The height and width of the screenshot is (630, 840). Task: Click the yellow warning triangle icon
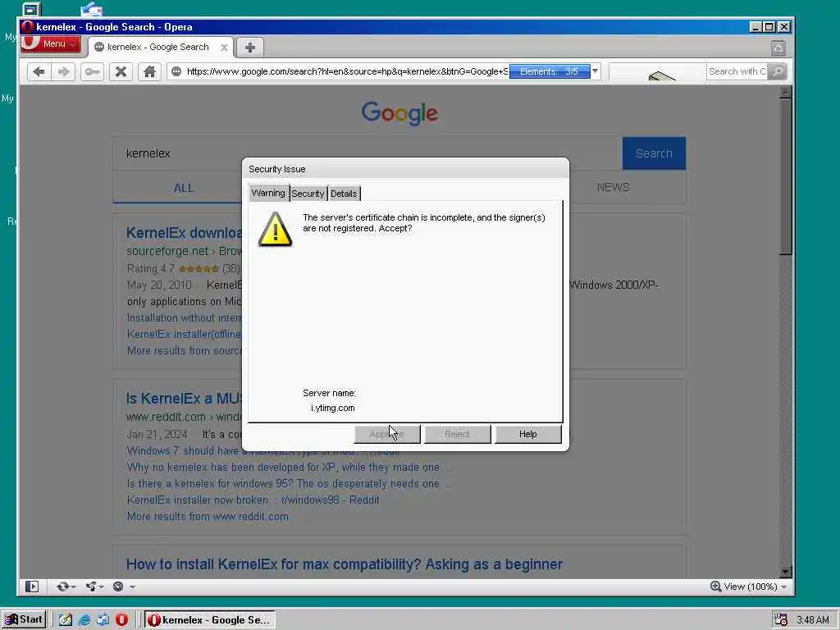tap(276, 230)
